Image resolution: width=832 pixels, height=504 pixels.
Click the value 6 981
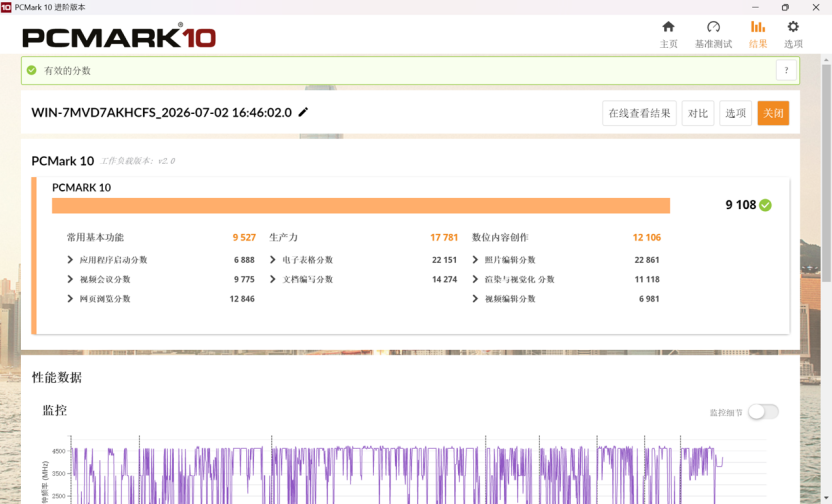[x=649, y=299]
